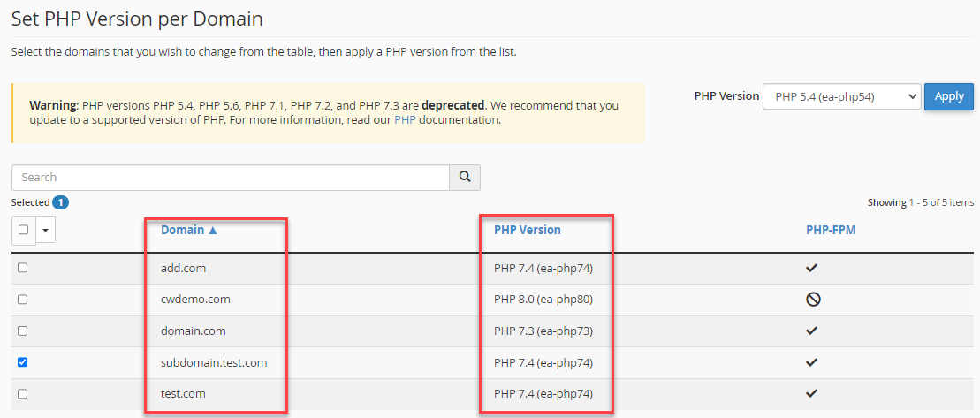Click the PHP-FPM checkmark for subdomain.test.com
Image resolution: width=980 pixels, height=418 pixels.
(x=813, y=362)
